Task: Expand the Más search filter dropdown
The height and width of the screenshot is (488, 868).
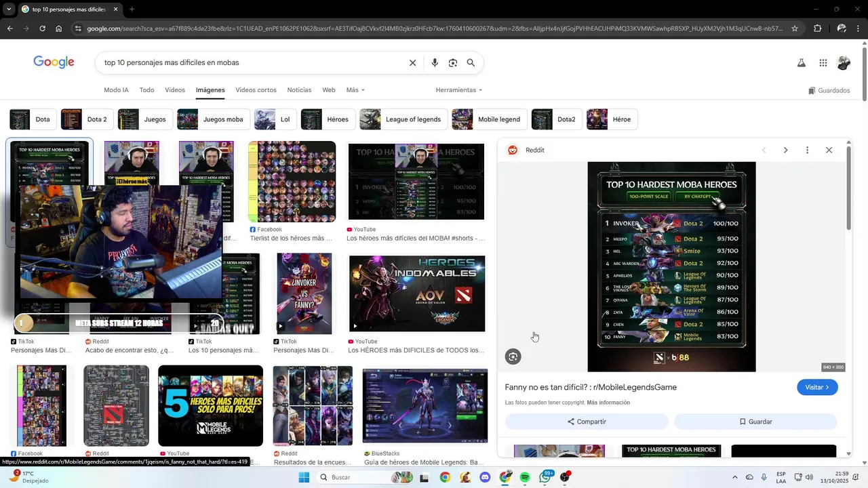Action: click(355, 90)
